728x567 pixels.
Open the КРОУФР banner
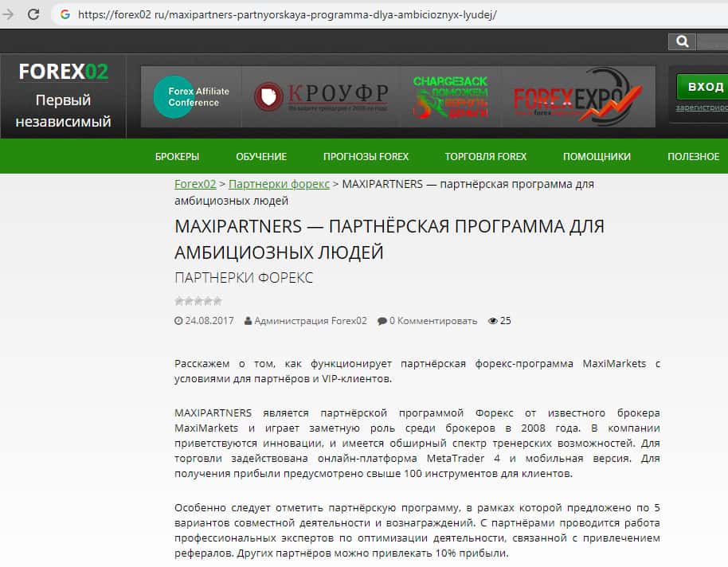[321, 96]
